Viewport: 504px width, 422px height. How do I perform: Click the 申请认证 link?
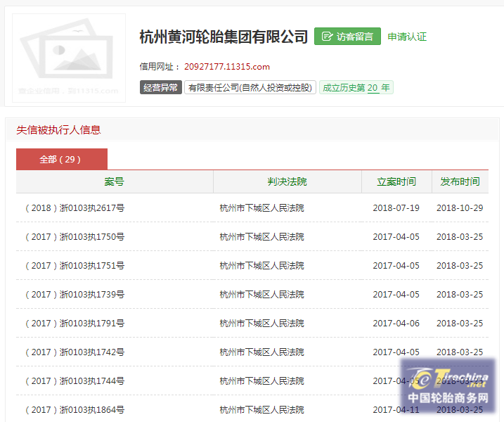click(407, 37)
